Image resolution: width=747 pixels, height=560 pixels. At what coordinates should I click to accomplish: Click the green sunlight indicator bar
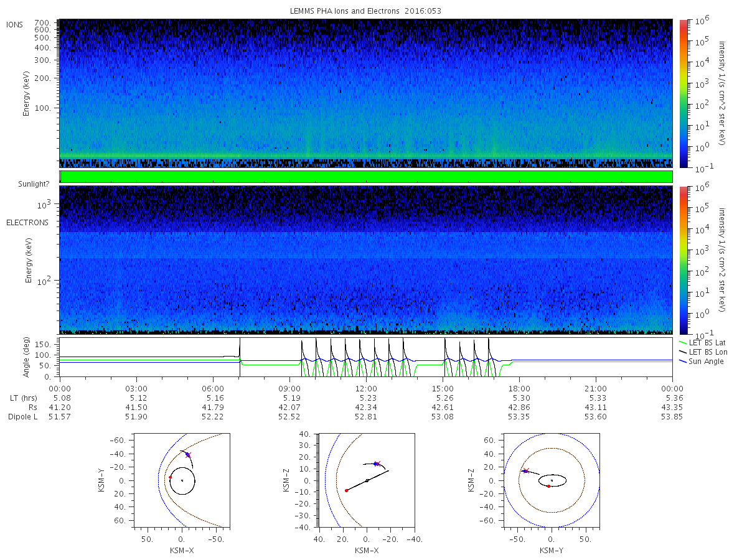point(366,177)
